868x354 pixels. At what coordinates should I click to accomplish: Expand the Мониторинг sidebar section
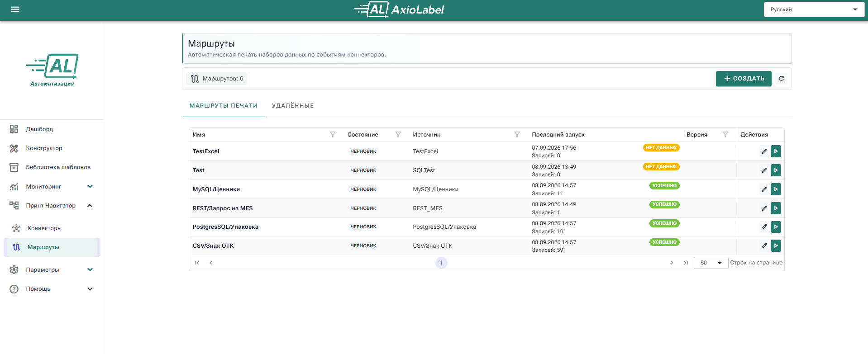click(x=90, y=186)
